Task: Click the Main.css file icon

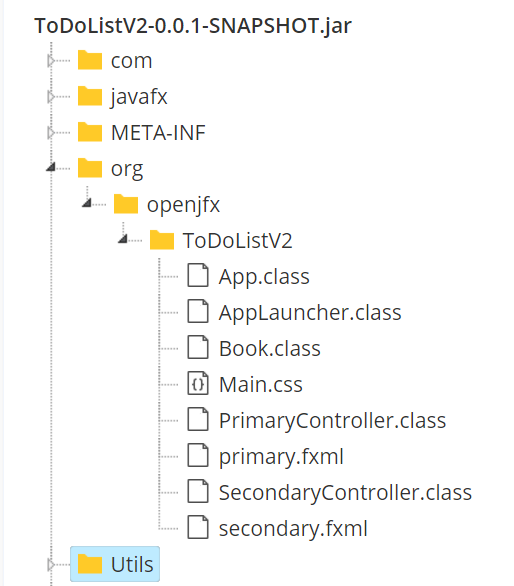Action: pos(198,383)
